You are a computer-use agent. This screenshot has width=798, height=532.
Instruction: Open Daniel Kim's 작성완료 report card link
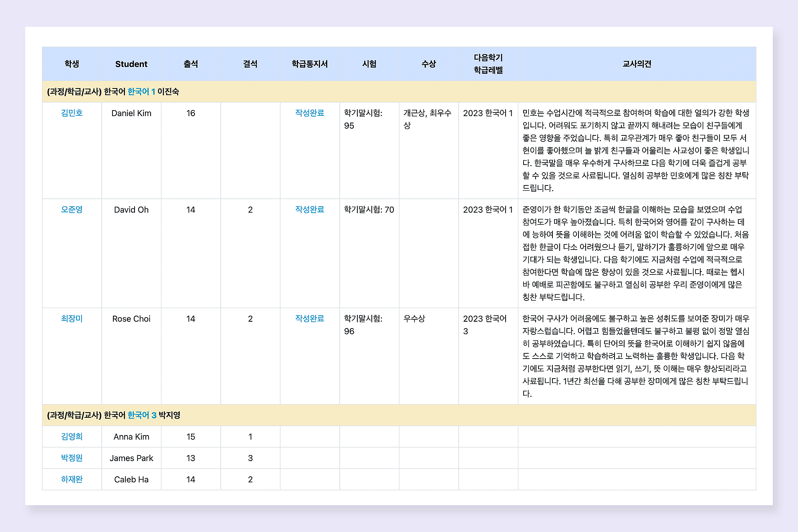point(309,113)
